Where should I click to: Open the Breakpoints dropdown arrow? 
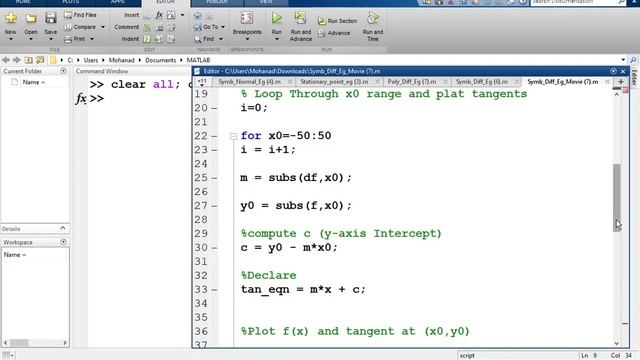[x=247, y=39]
